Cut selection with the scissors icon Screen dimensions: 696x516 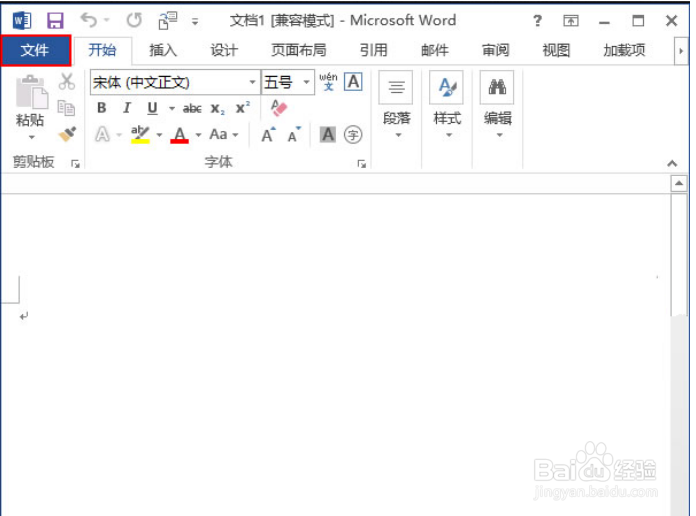67,81
